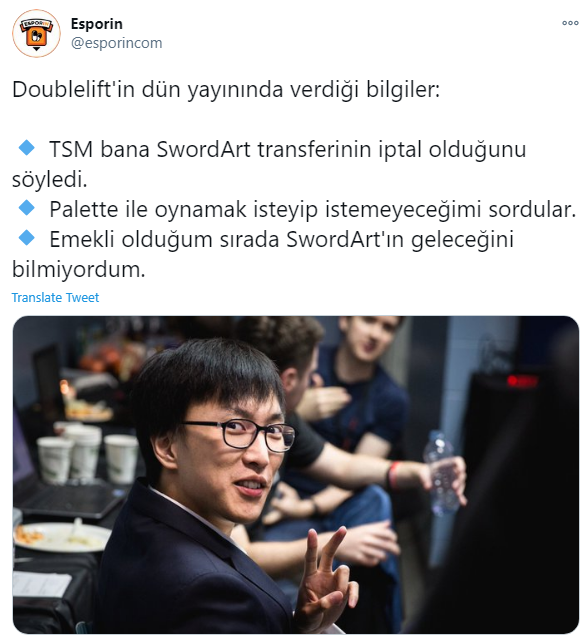Click the first blue diamond bullet before TSM
Screen dimensions: 587x636
[27, 148]
